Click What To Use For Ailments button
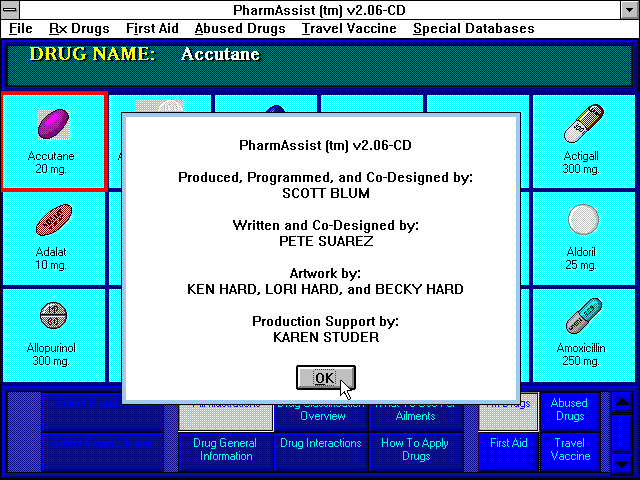 tap(416, 416)
